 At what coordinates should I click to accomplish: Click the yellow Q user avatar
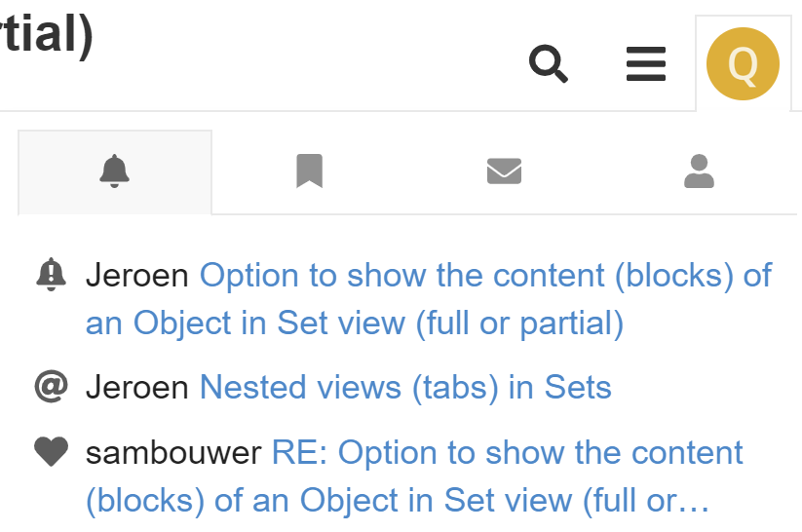click(743, 64)
